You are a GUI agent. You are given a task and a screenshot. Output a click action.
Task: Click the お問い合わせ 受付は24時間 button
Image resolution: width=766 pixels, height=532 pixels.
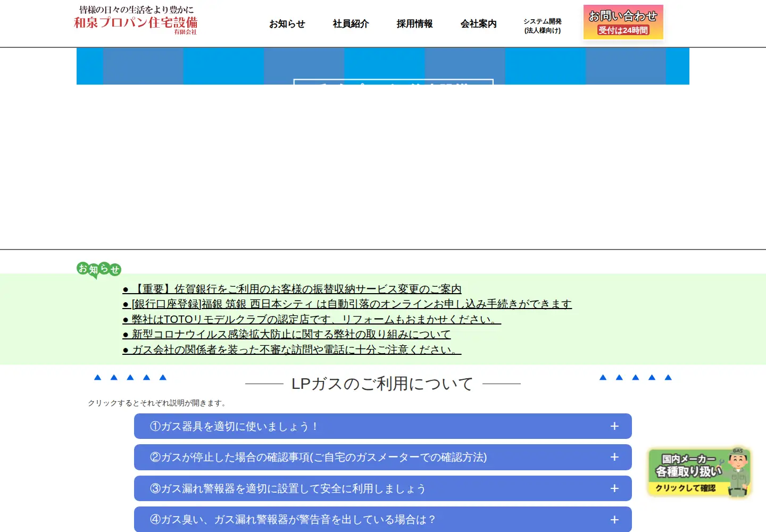coord(623,22)
